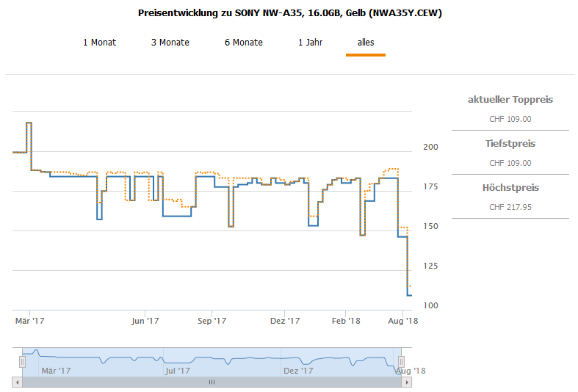Click the aktueller Toppreis CHF 109.00 value

coord(510,119)
